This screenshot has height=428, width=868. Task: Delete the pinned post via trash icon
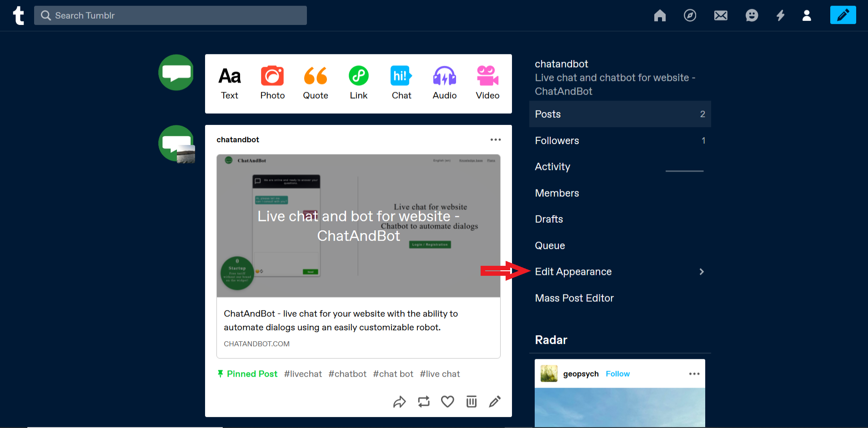[x=472, y=402]
